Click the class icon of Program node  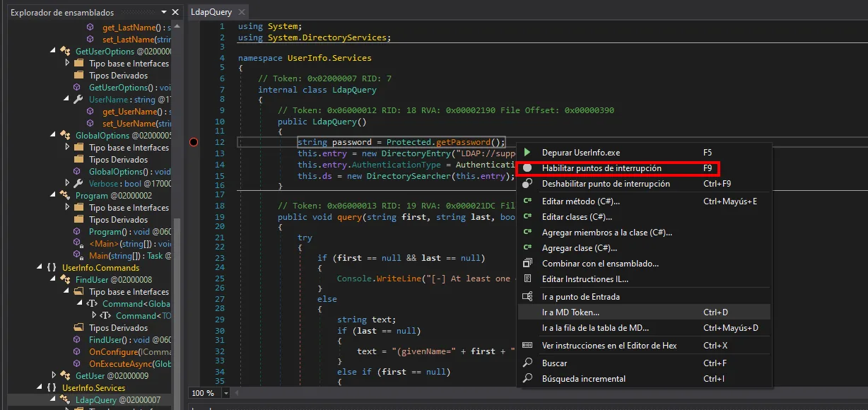65,196
